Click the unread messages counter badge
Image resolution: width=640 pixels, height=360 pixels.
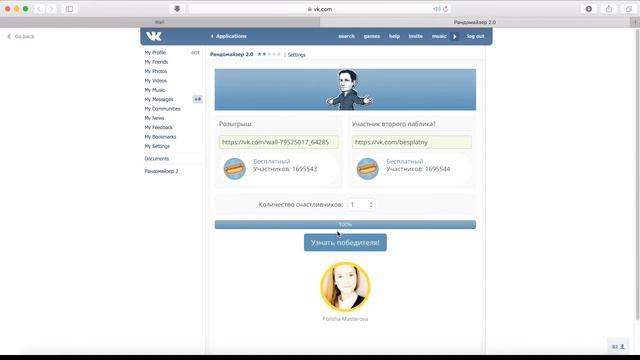click(x=198, y=99)
